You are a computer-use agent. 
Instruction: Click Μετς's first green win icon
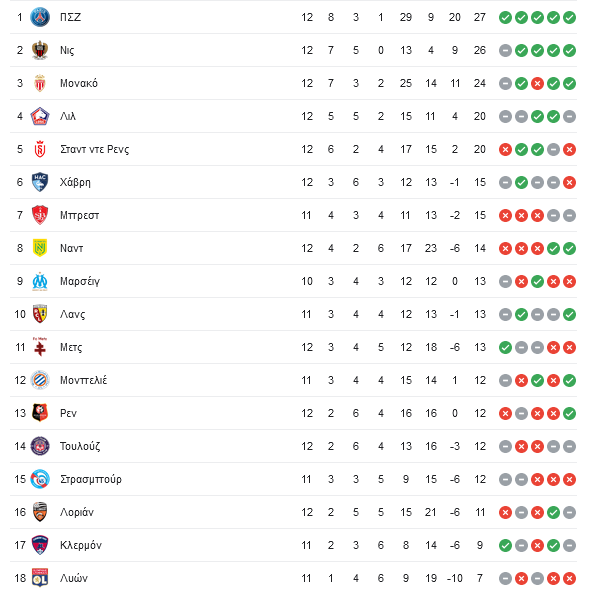505,347
